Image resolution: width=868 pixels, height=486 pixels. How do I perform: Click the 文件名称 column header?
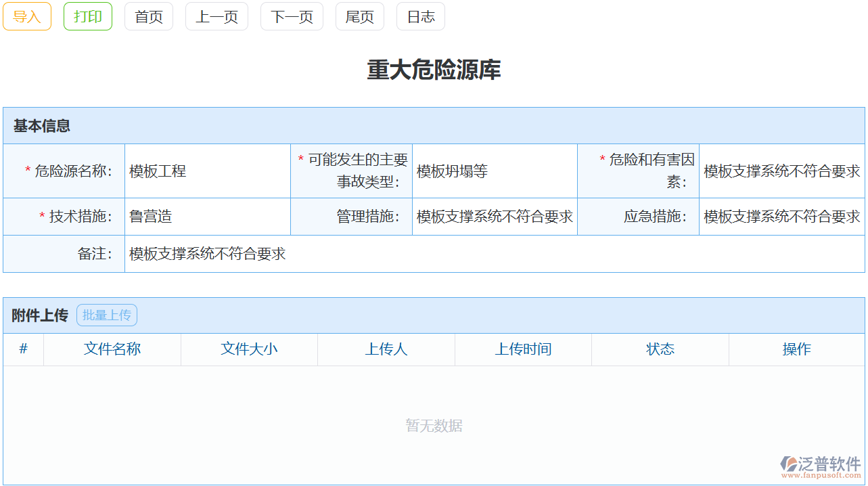coord(112,349)
